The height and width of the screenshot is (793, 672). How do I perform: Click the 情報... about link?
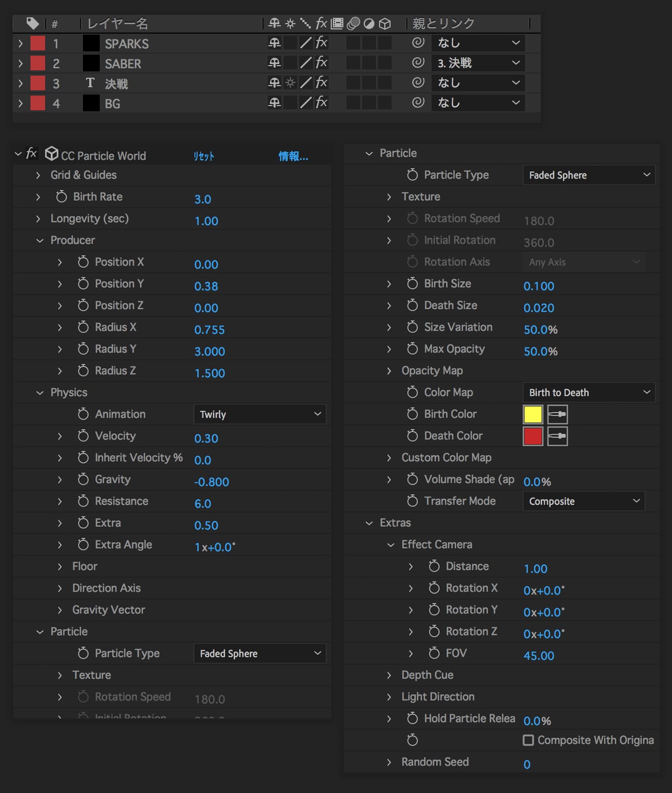coord(293,156)
